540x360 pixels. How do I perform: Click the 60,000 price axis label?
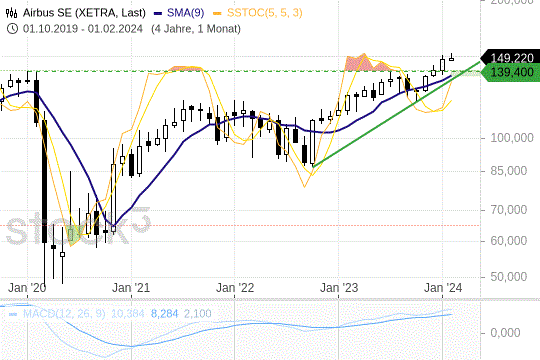[509, 240]
